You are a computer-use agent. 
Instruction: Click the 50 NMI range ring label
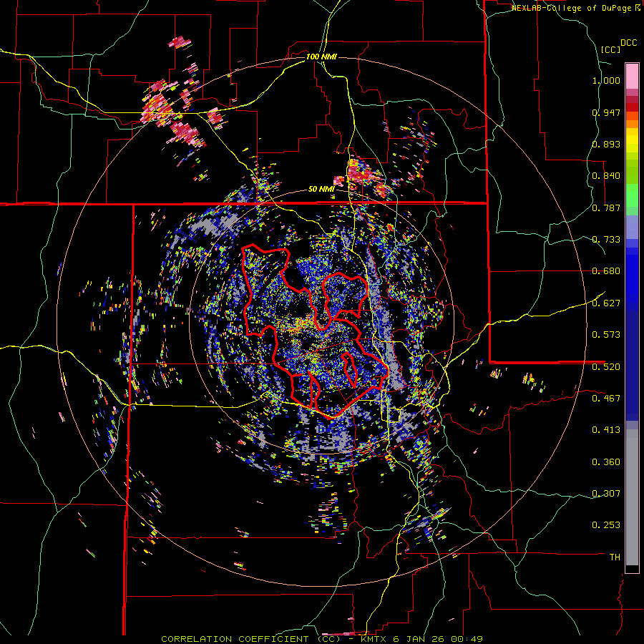click(x=321, y=189)
